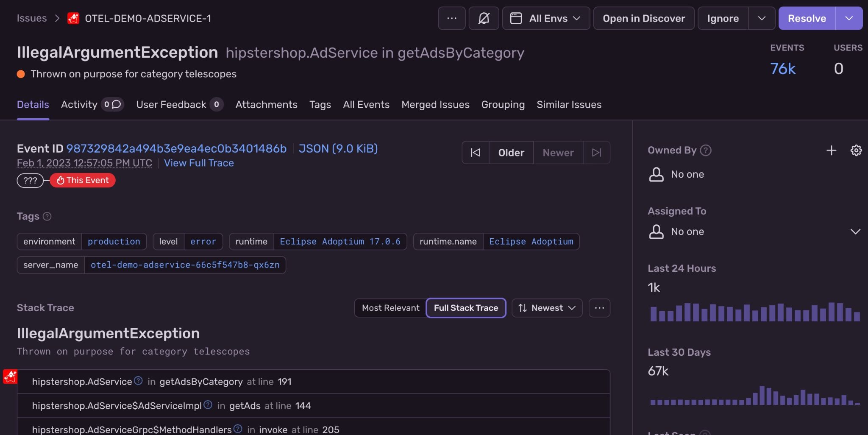Open the Tags tab
868x435 pixels.
[320, 104]
